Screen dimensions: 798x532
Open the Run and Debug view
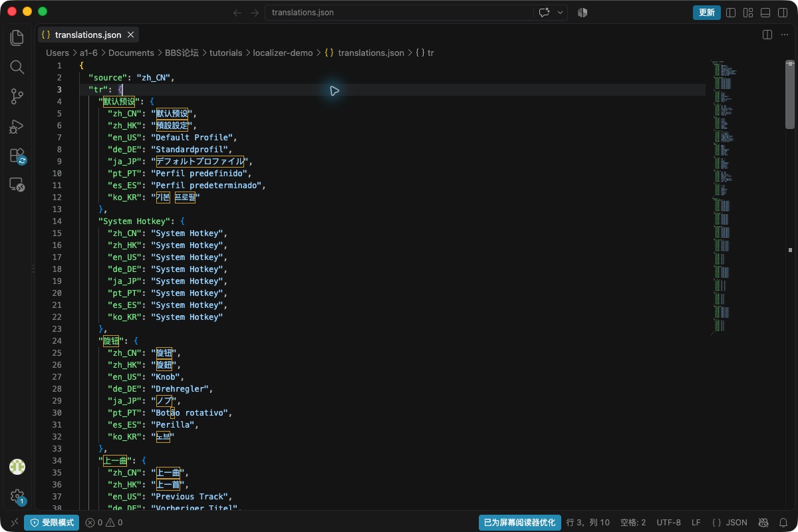17,126
